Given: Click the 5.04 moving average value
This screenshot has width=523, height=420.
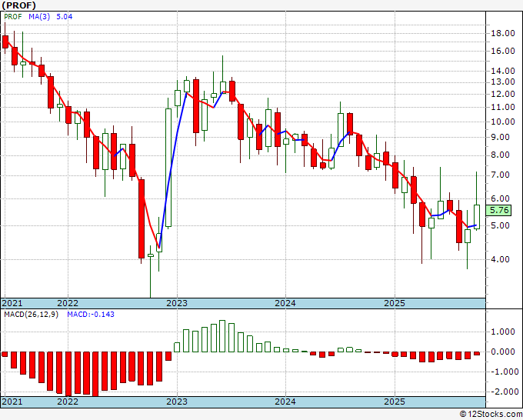Looking at the screenshot, I should [64, 17].
